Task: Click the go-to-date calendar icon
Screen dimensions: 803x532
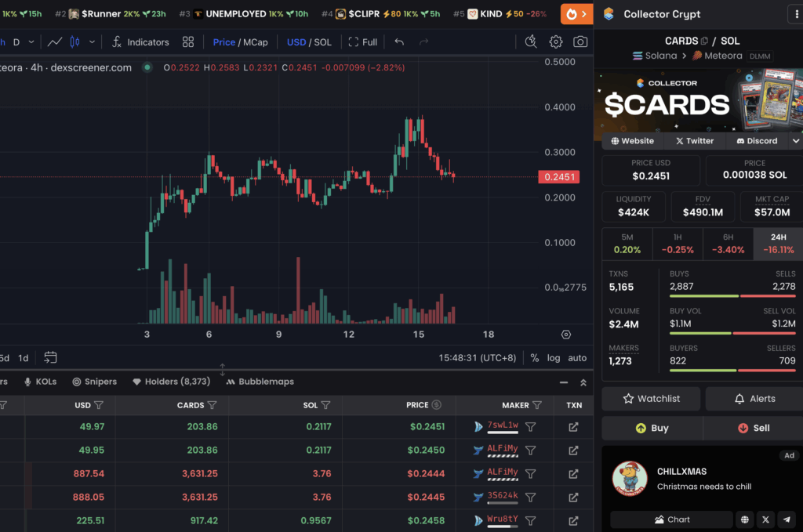Action: click(x=50, y=357)
